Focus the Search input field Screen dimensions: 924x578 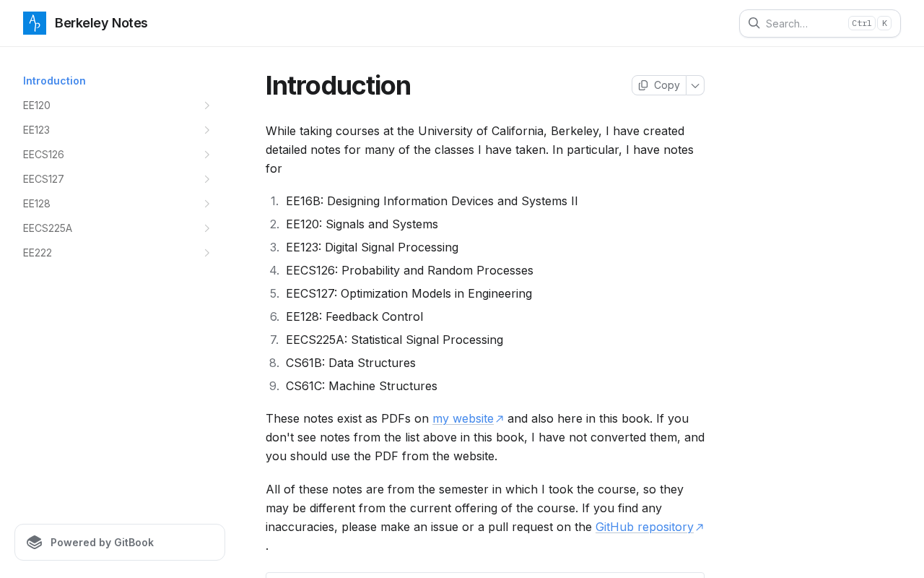click(x=820, y=23)
